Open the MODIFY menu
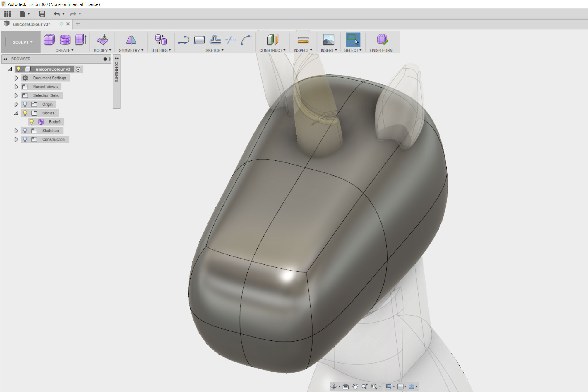Screen dimensions: 588x392 coord(102,50)
